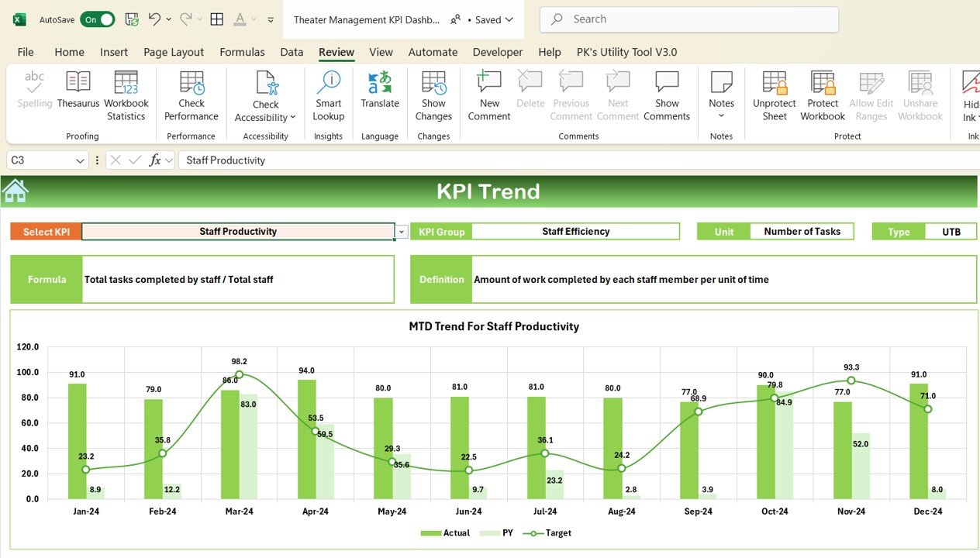The image size is (980, 558).
Task: Open the Select KPI dropdown arrow
Action: click(x=402, y=232)
